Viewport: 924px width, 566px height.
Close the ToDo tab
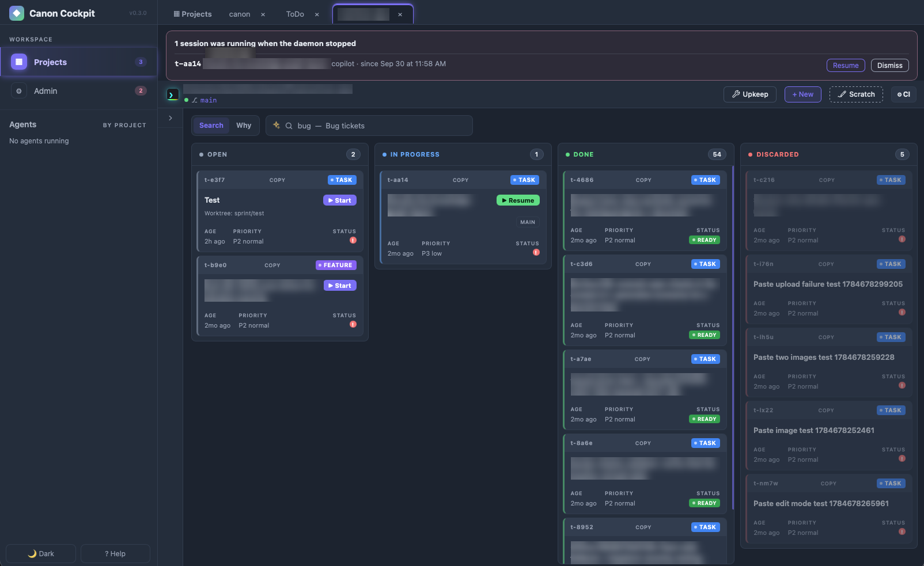click(x=317, y=14)
